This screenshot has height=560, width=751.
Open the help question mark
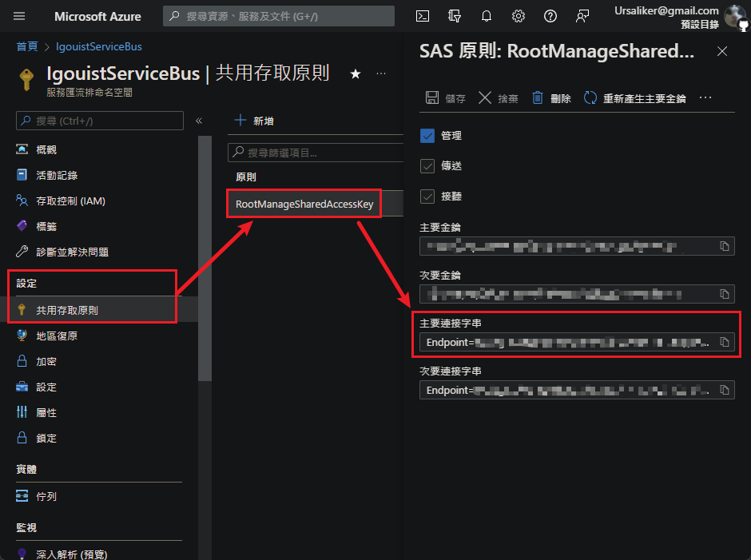[x=550, y=16]
